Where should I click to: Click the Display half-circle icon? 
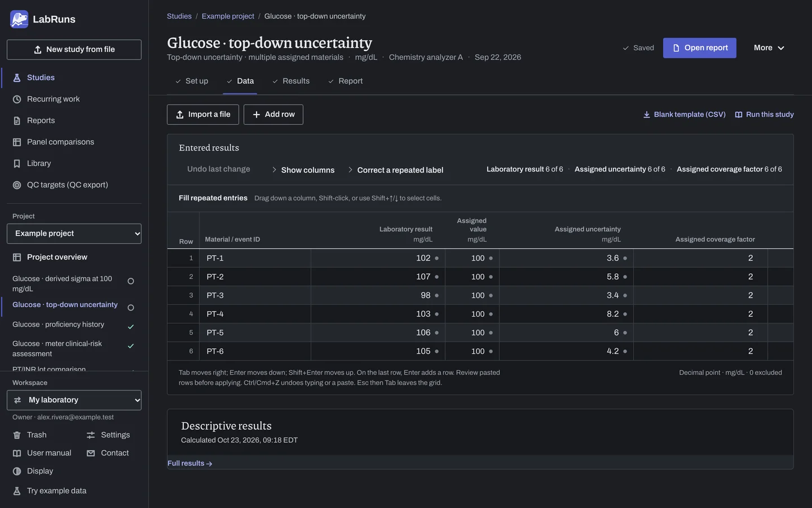coord(17,471)
